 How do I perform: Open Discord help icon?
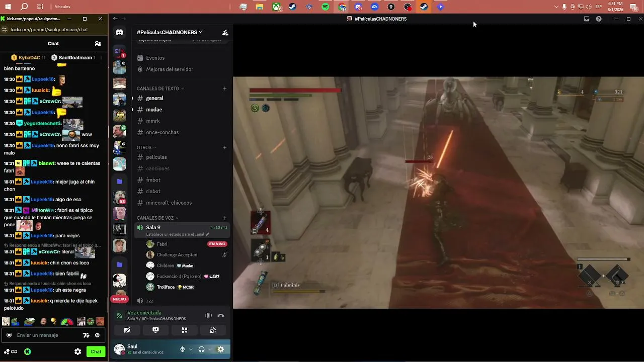(x=599, y=19)
